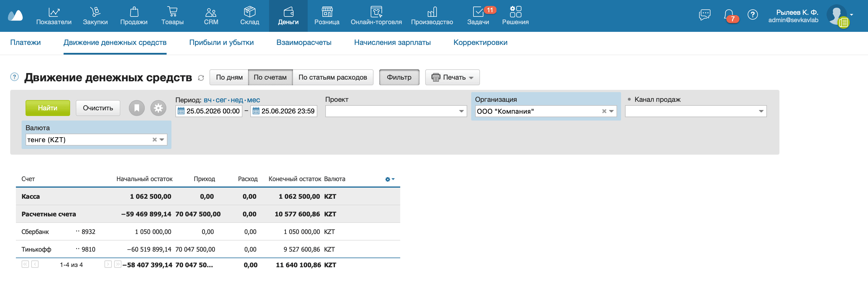The image size is (868, 286).
Task: Click the green Найти button
Action: pyautogui.click(x=48, y=108)
